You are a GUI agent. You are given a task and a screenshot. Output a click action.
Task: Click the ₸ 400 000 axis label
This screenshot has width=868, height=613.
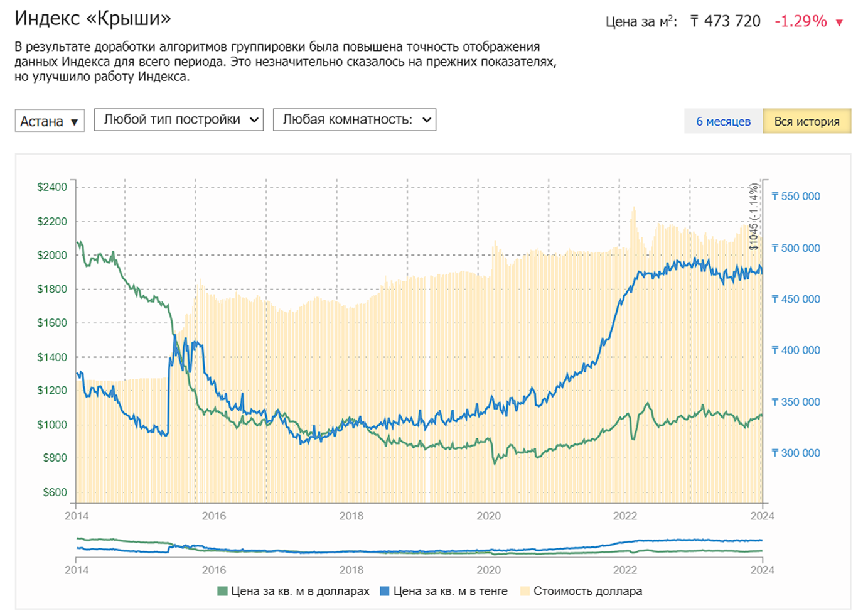click(796, 350)
